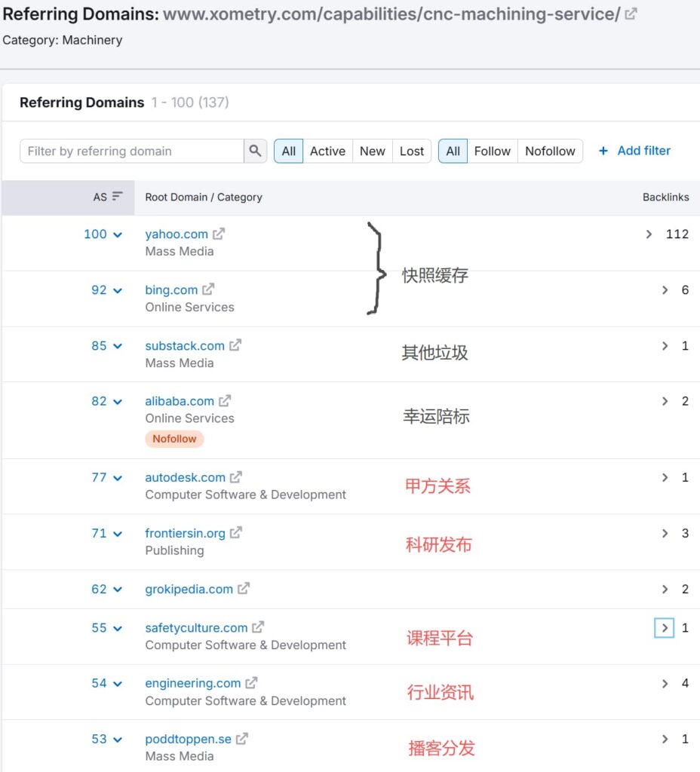Click the AS column sort icon
This screenshot has width=700, height=772.
coord(117,197)
